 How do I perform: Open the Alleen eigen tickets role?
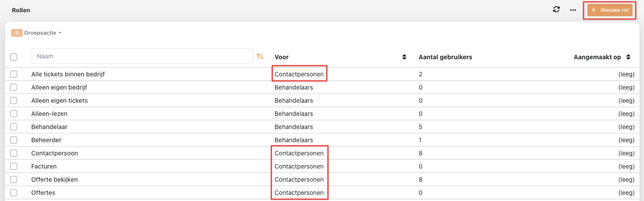(x=59, y=100)
